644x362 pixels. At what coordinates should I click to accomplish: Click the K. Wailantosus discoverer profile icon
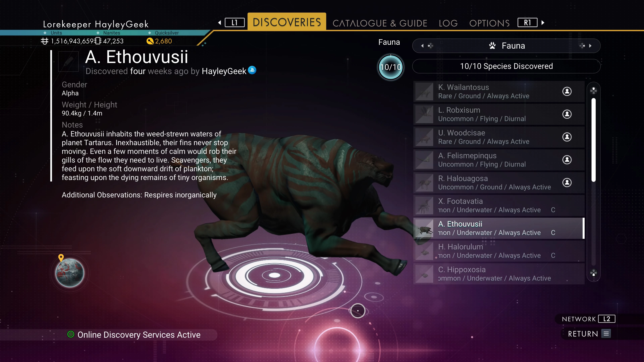(567, 91)
